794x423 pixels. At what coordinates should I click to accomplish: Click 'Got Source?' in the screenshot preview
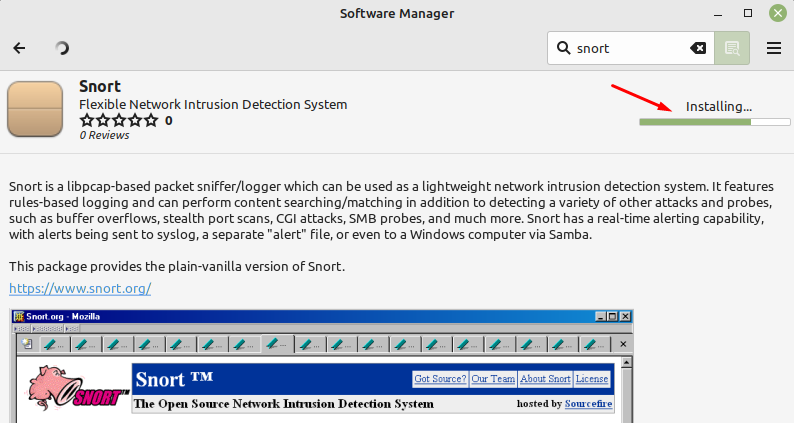tap(440, 379)
